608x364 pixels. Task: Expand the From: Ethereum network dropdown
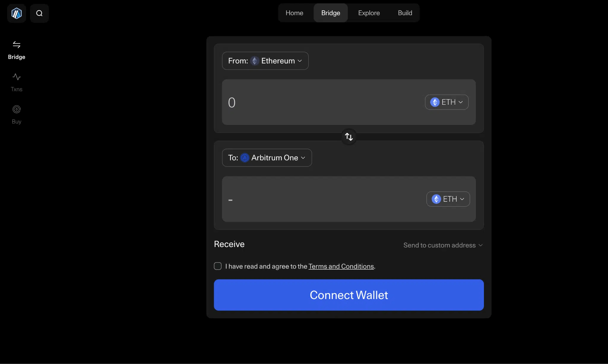265,61
